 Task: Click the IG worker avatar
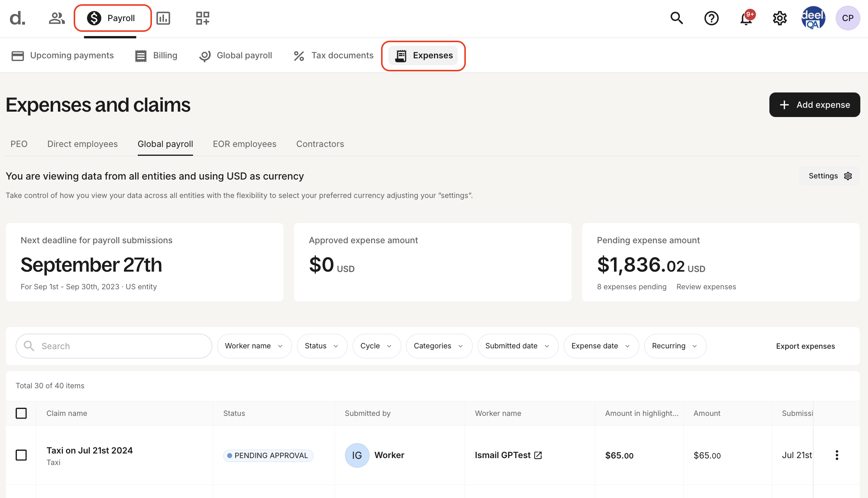357,455
